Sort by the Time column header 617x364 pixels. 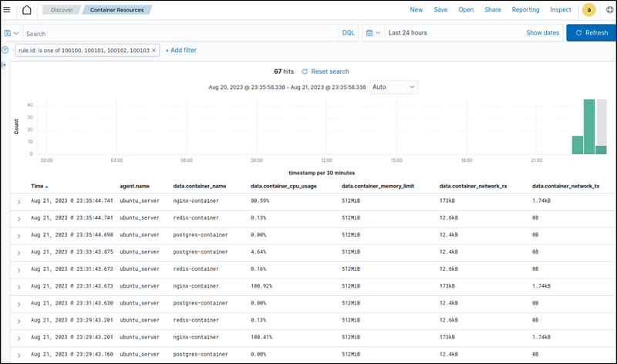[x=39, y=186]
